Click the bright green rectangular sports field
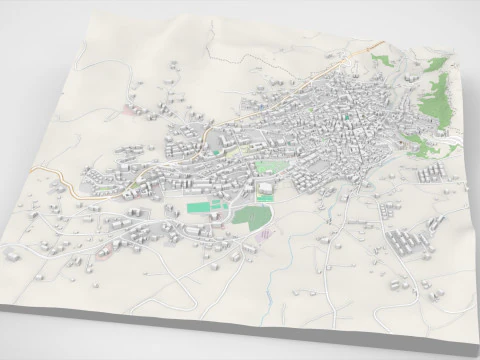Image resolution: width=480 pixels, height=360 pixels. pos(198,208)
